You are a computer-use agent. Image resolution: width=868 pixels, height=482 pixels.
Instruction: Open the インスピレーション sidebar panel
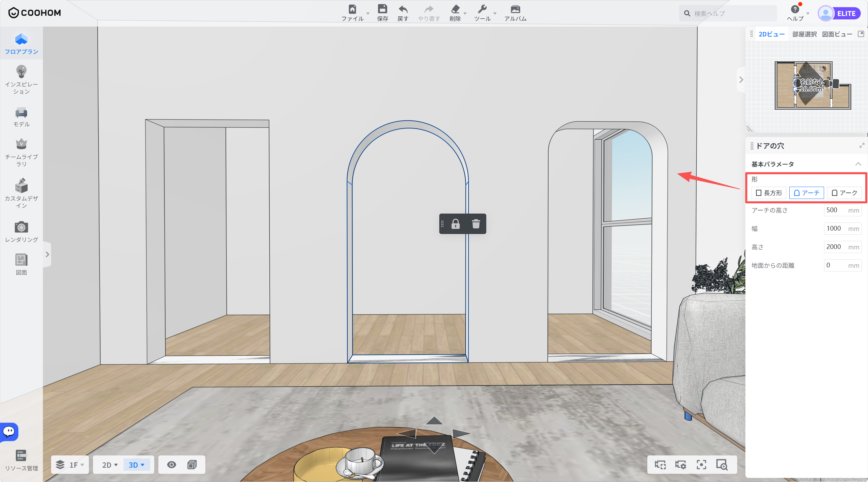(x=21, y=80)
